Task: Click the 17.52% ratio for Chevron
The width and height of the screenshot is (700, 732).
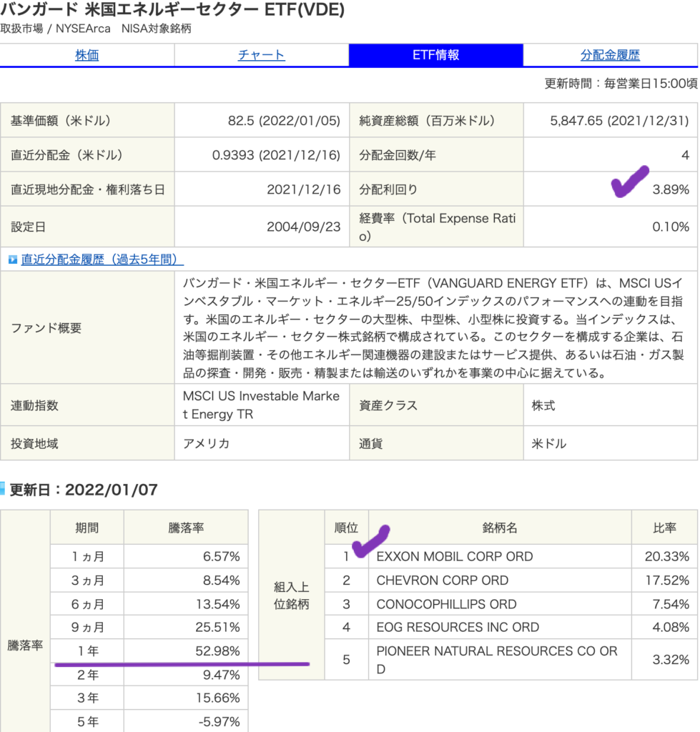Action: [x=667, y=580]
